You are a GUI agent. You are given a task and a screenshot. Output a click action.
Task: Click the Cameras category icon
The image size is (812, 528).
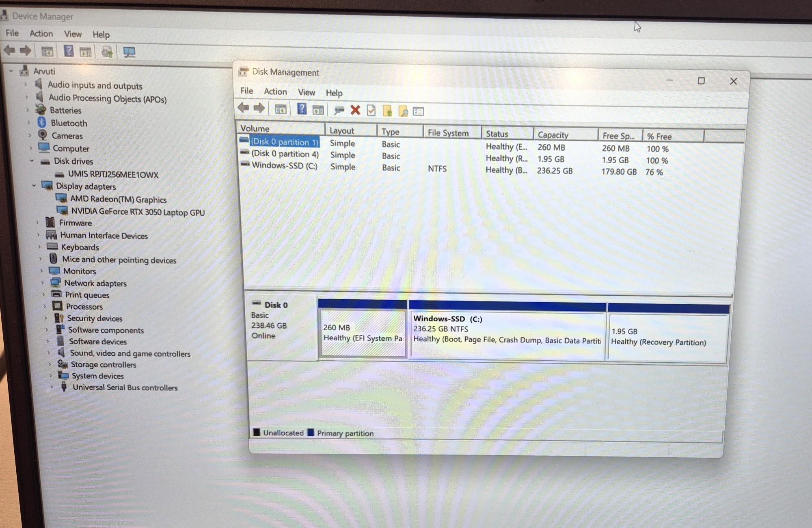[42, 135]
